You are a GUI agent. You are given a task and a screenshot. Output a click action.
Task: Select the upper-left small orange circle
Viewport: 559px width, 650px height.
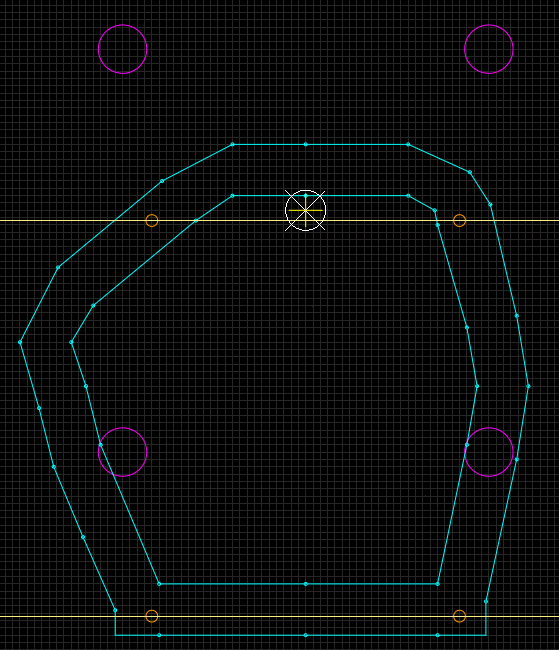[x=152, y=221]
